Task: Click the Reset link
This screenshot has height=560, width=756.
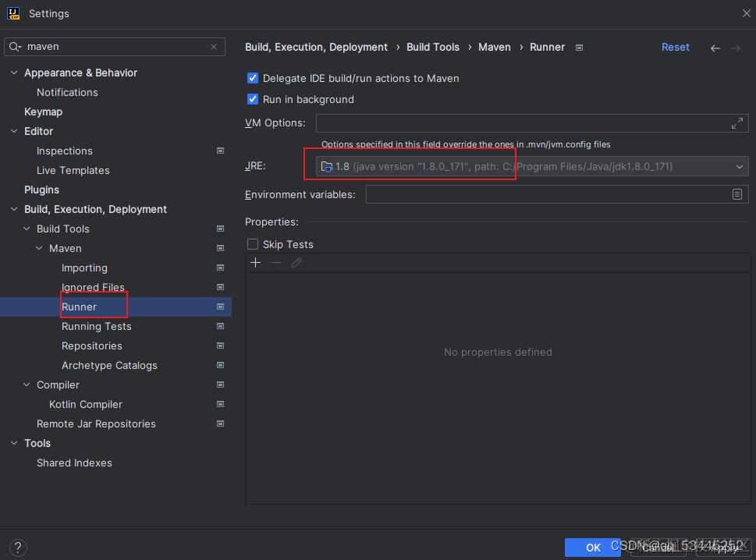Action: (x=675, y=48)
